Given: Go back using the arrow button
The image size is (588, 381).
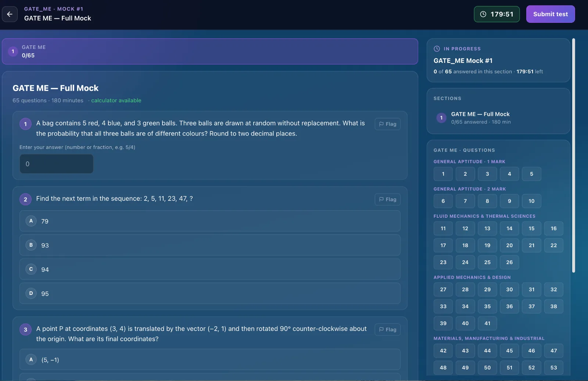Looking at the screenshot, I should (x=10, y=14).
